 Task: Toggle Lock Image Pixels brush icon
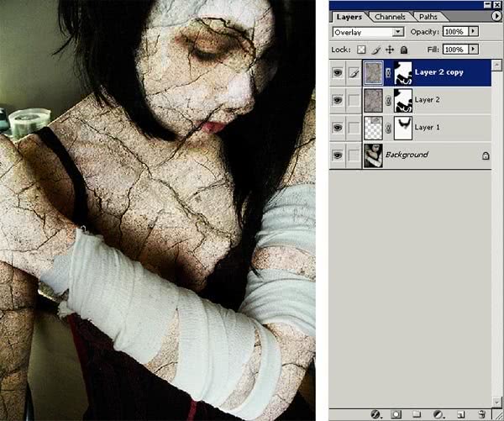(375, 50)
